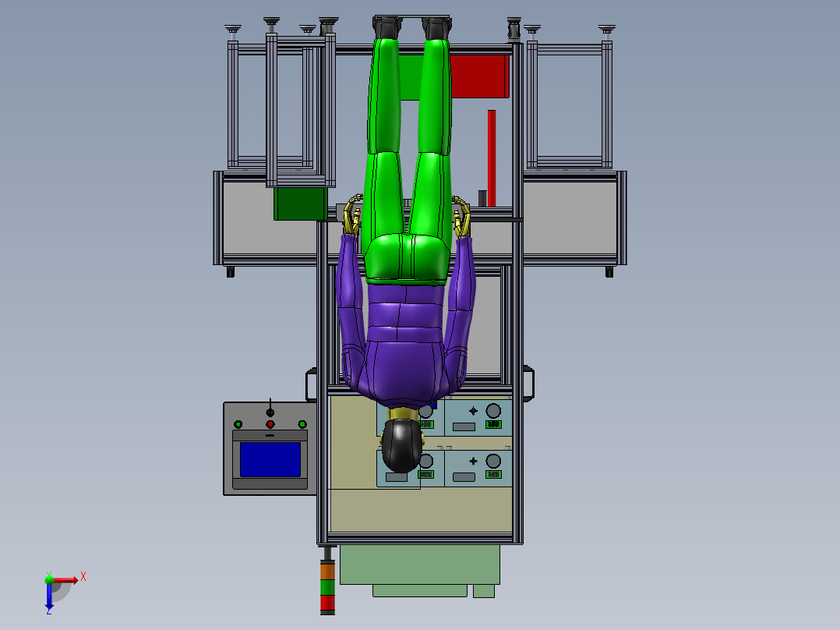840x630 pixels.
Task: Select the key switch above the red button
Action: point(270,411)
